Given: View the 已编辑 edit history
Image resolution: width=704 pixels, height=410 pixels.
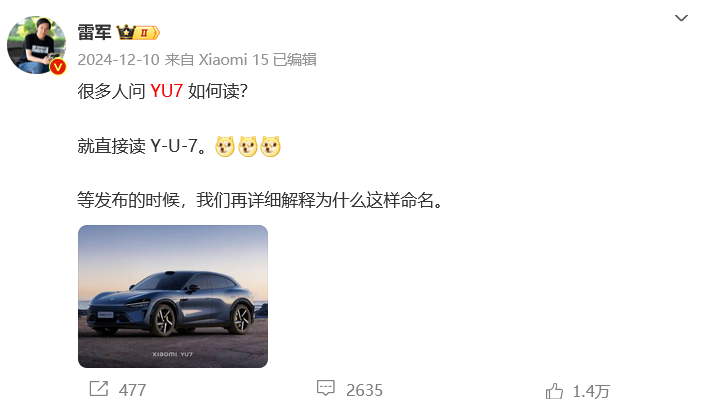Looking at the screenshot, I should pos(295,60).
